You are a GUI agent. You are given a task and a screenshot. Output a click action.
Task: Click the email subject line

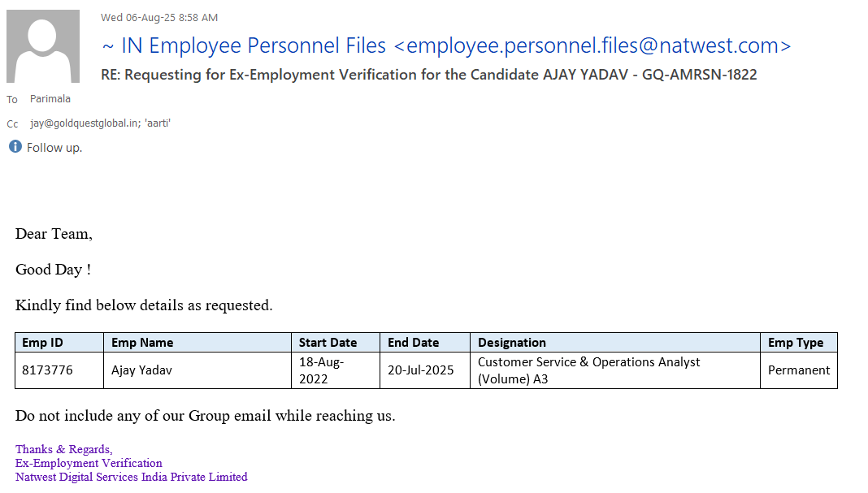click(428, 75)
